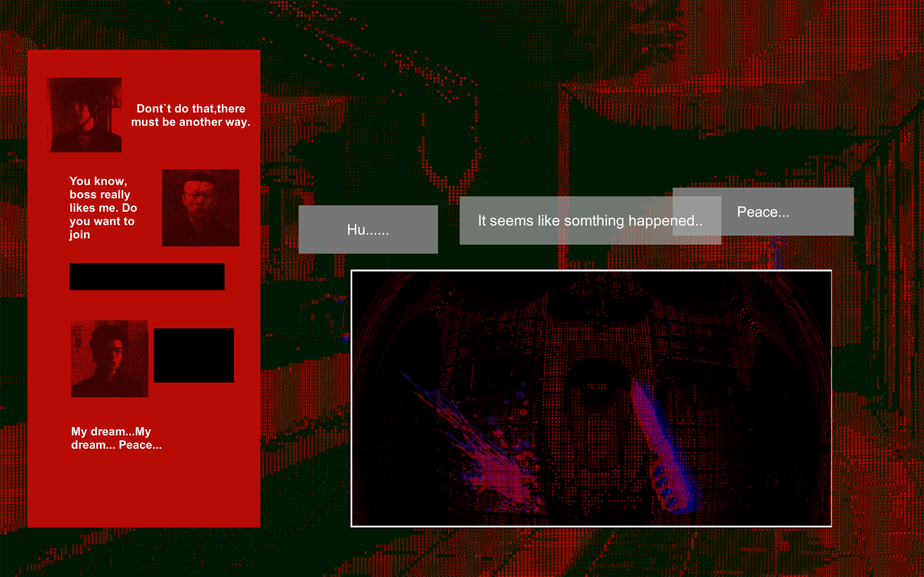Click the text 'My dream...My dream... Peace...'

[117, 438]
